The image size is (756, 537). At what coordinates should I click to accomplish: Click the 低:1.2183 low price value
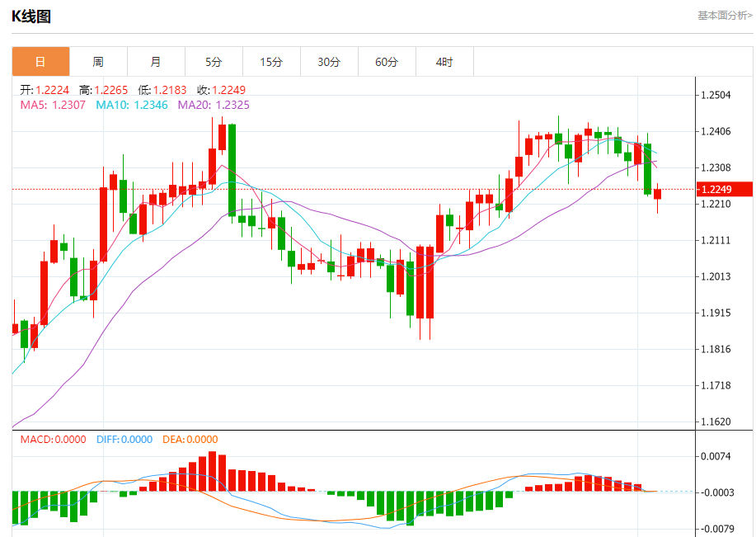tap(162, 90)
